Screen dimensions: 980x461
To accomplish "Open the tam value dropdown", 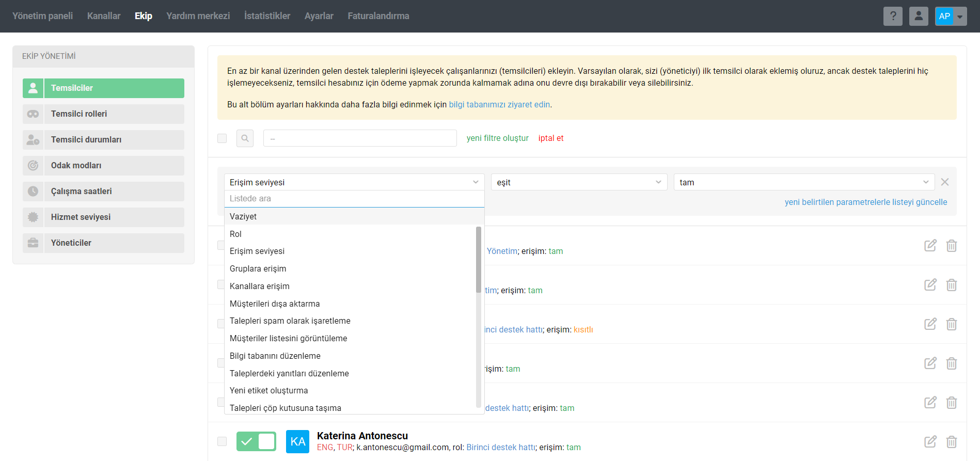I will click(x=804, y=182).
